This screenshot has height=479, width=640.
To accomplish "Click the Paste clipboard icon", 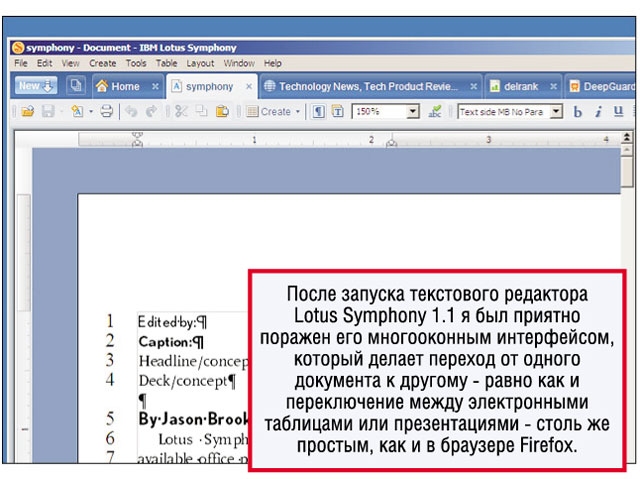I will pos(222,111).
